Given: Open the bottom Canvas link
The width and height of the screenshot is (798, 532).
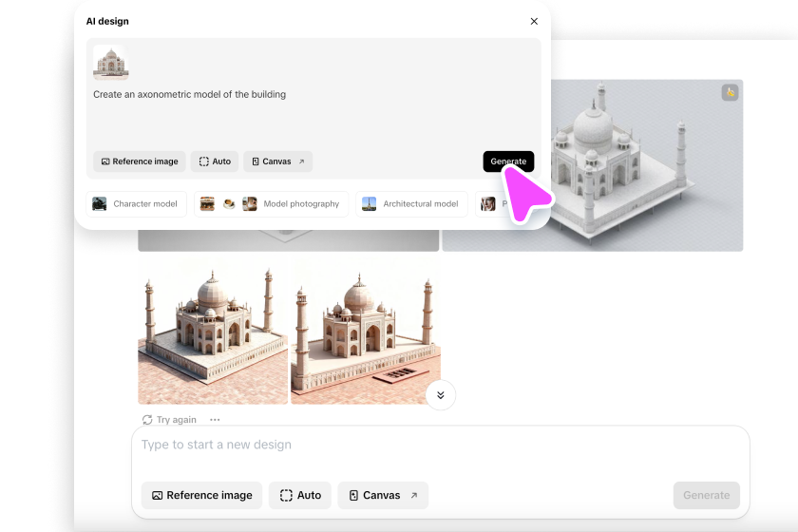Looking at the screenshot, I should click(x=383, y=495).
